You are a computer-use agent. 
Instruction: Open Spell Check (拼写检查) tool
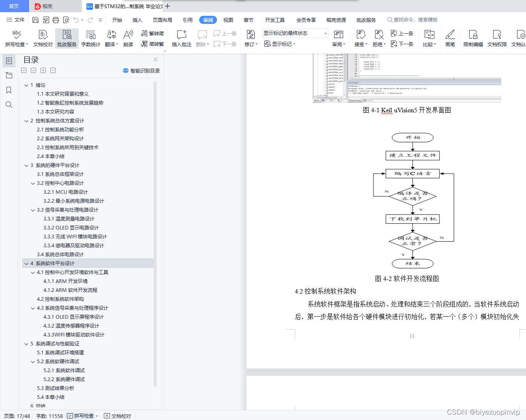pyautogui.click(x=17, y=39)
